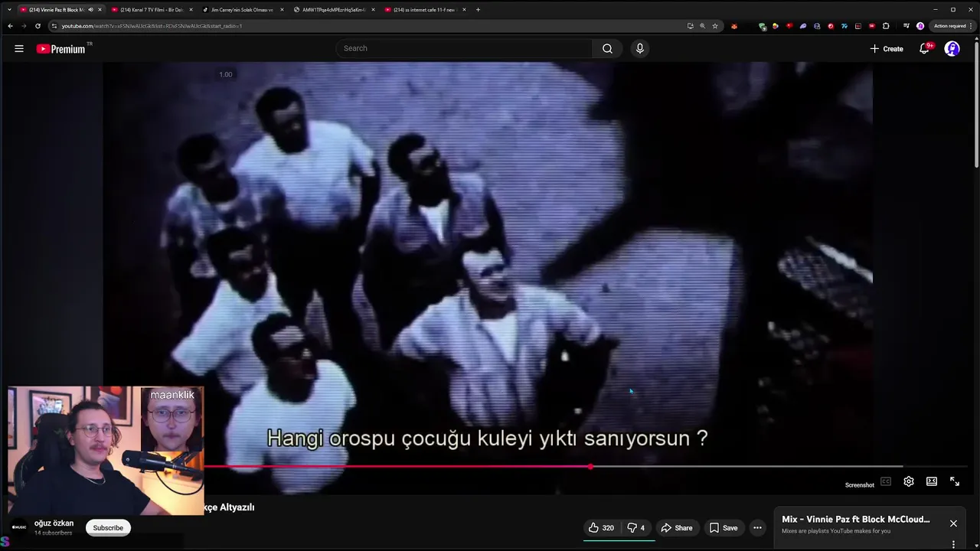This screenshot has height=551, width=980.
Task: Switch to Jim Carrey'nin Solak Olması tab
Action: point(241,9)
